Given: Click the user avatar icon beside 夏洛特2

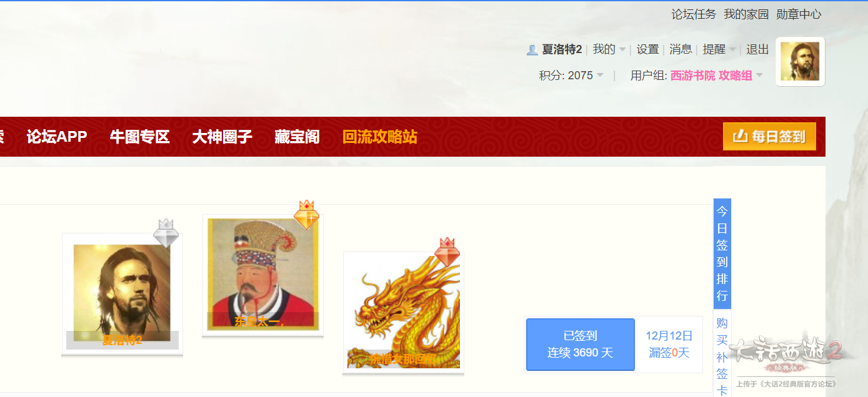Looking at the screenshot, I should click(532, 50).
